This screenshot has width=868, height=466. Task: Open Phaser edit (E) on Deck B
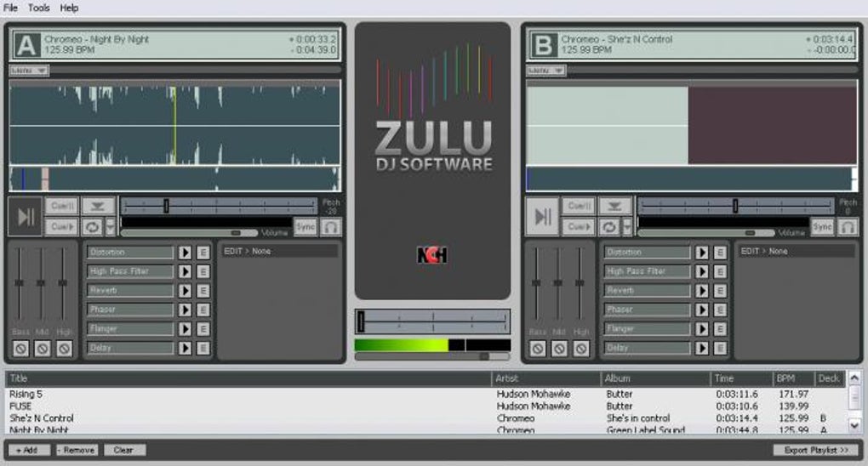pyautogui.click(x=720, y=310)
